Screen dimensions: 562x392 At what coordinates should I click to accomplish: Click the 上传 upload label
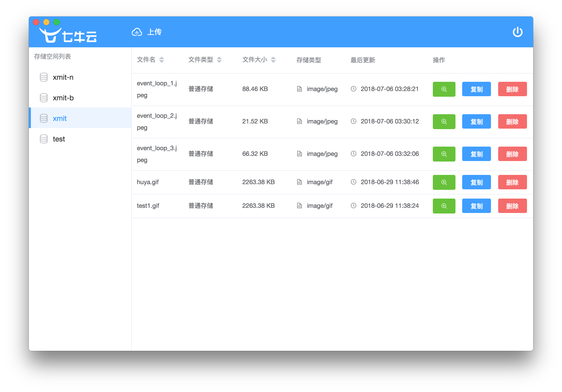click(154, 32)
